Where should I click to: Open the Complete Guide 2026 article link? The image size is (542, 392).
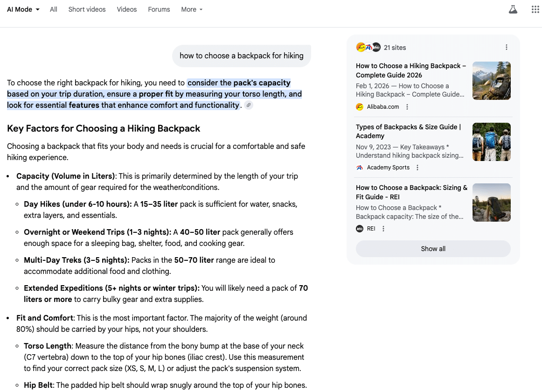tap(410, 70)
